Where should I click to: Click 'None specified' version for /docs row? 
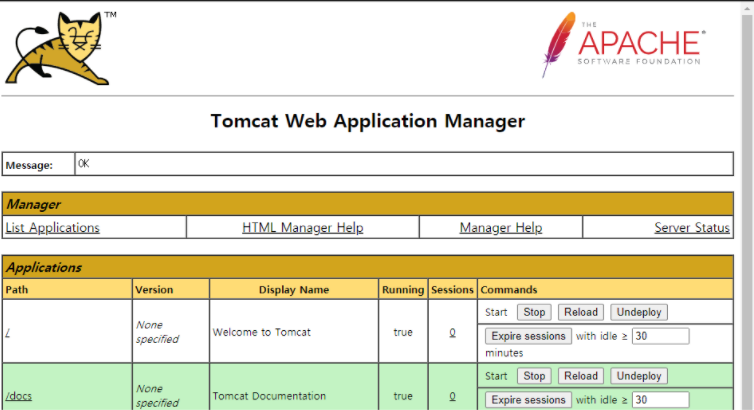157,396
